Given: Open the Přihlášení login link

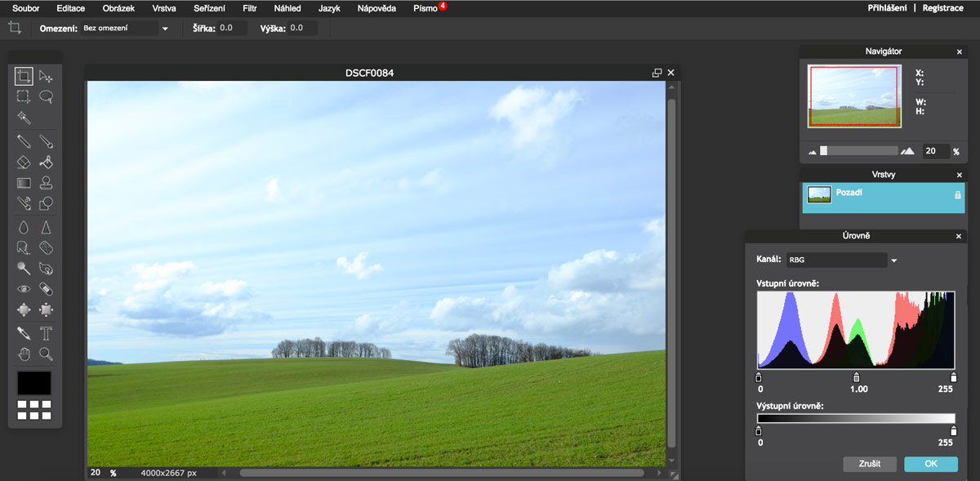Looking at the screenshot, I should click(x=888, y=8).
